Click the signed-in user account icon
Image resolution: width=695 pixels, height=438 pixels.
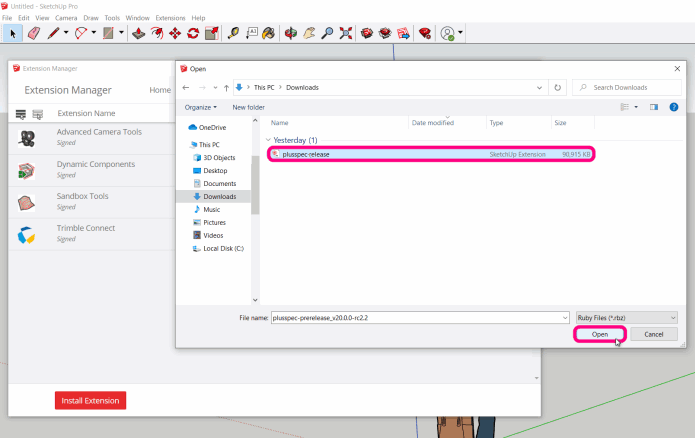448,33
